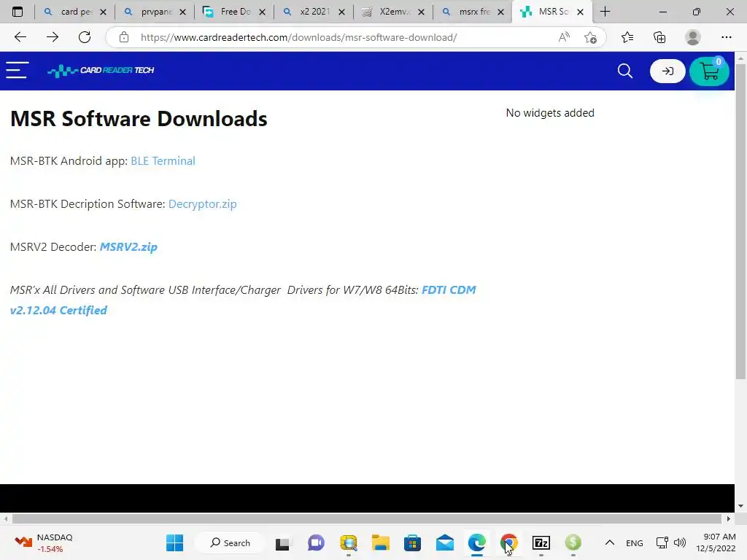Open browser Collections
747x560 pixels.
point(659,37)
